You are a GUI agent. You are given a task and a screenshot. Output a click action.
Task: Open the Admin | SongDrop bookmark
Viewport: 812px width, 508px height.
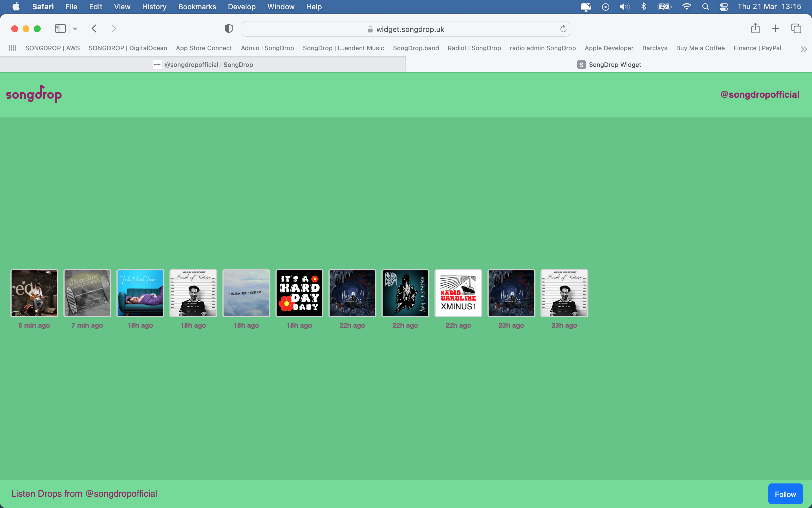pos(267,48)
